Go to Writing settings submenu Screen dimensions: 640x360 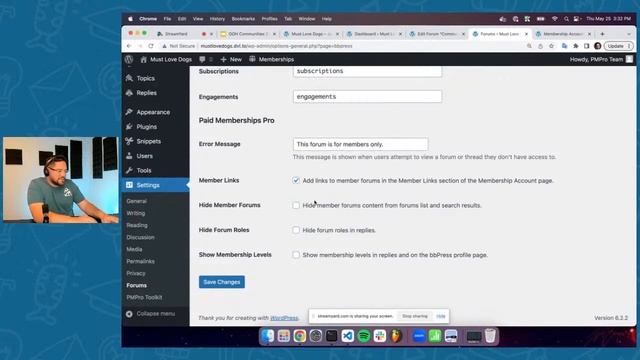coord(136,213)
